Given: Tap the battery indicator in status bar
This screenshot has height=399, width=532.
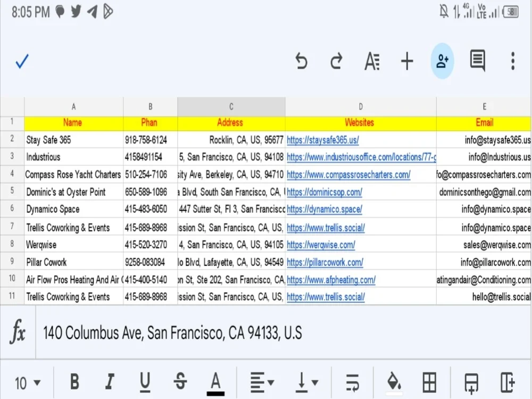Looking at the screenshot, I should pyautogui.click(x=510, y=12).
